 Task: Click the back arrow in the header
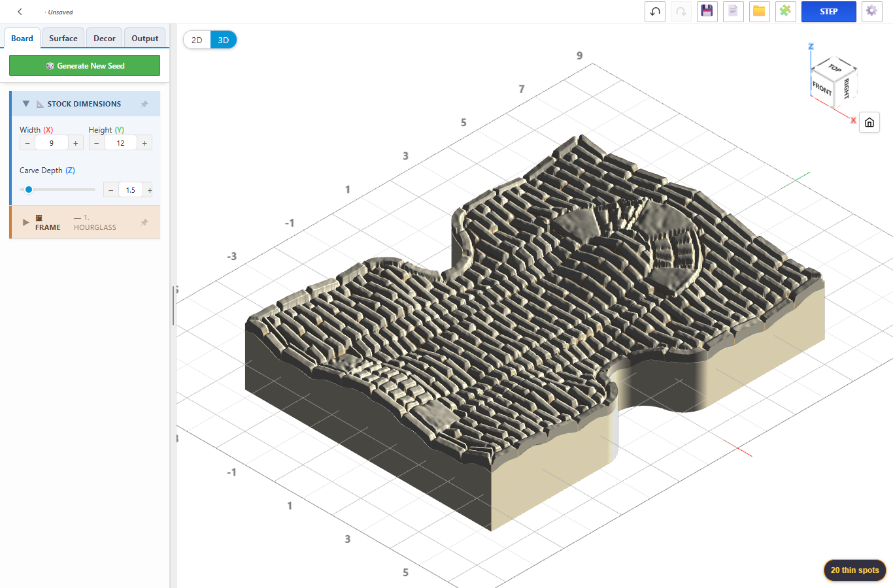coord(20,12)
